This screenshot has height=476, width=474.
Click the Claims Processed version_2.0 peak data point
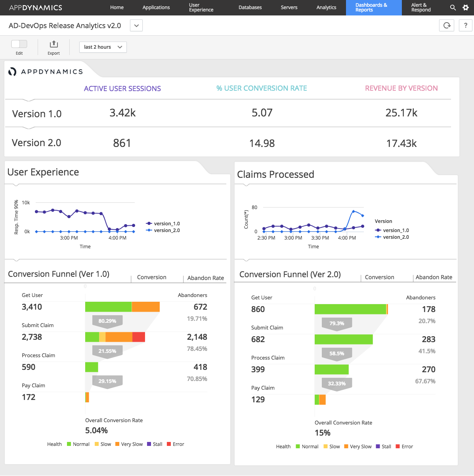click(x=354, y=211)
